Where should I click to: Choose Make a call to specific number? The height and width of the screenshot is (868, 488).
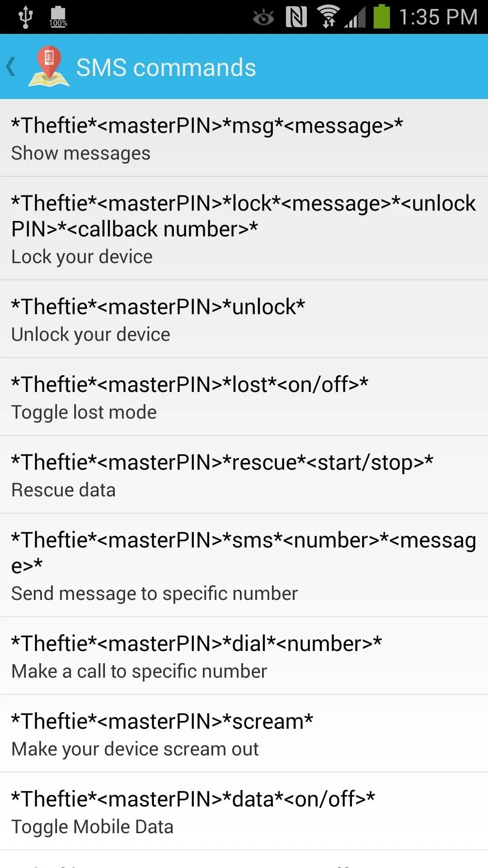(244, 656)
